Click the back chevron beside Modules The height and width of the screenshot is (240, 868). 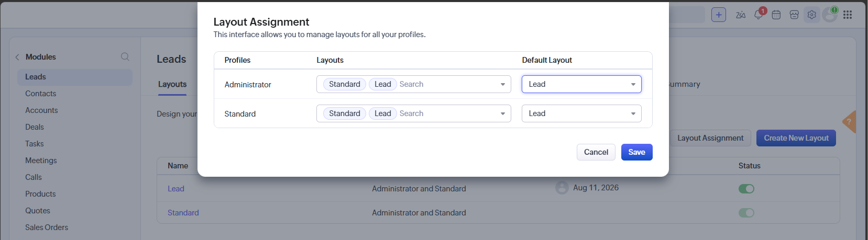[x=17, y=57]
